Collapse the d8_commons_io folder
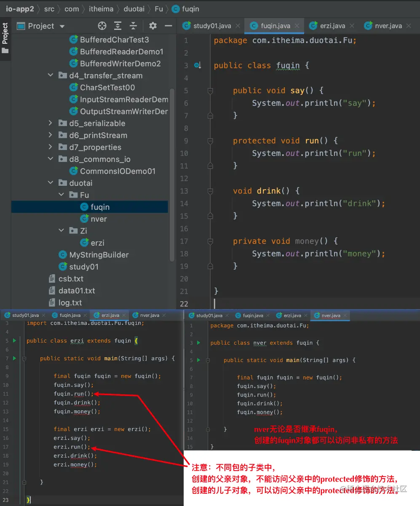Viewport: 420px width, 506px height. [x=51, y=159]
